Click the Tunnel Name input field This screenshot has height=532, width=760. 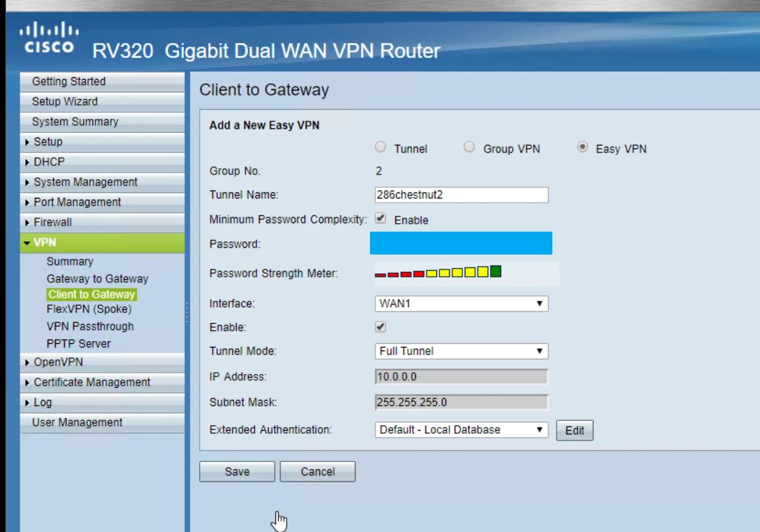point(461,195)
